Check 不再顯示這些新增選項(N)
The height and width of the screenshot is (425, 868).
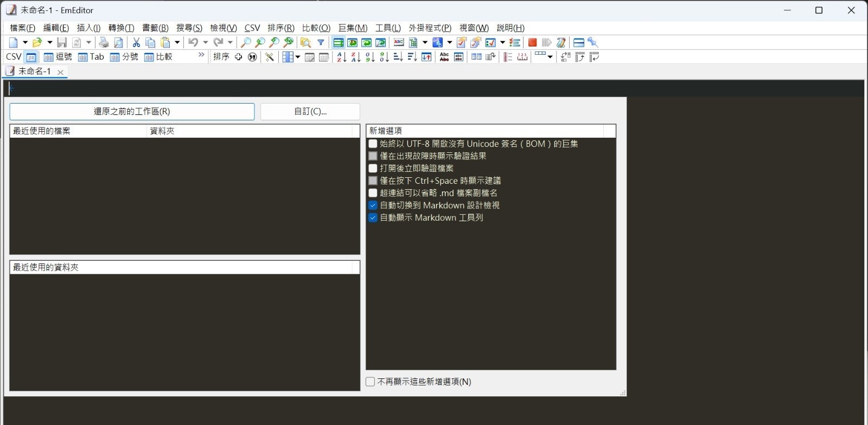(x=371, y=382)
